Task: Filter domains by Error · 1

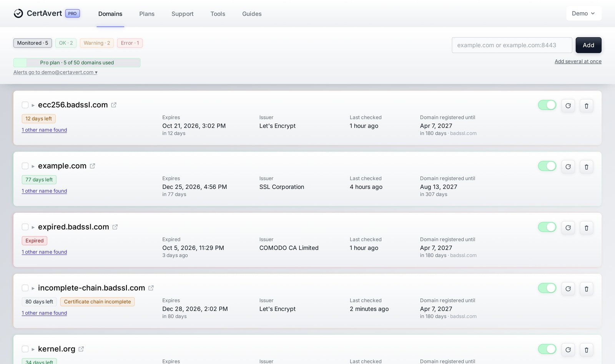Action: 130,43
